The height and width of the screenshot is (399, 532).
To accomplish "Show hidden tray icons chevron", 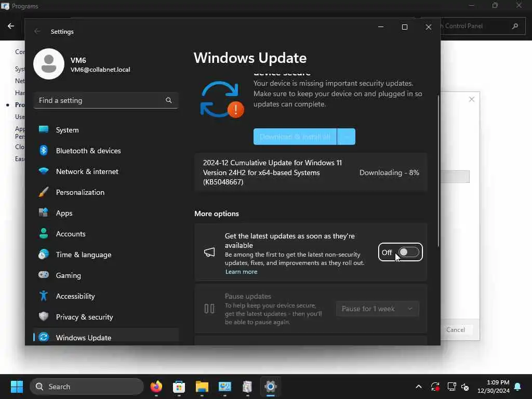I will coord(419,387).
